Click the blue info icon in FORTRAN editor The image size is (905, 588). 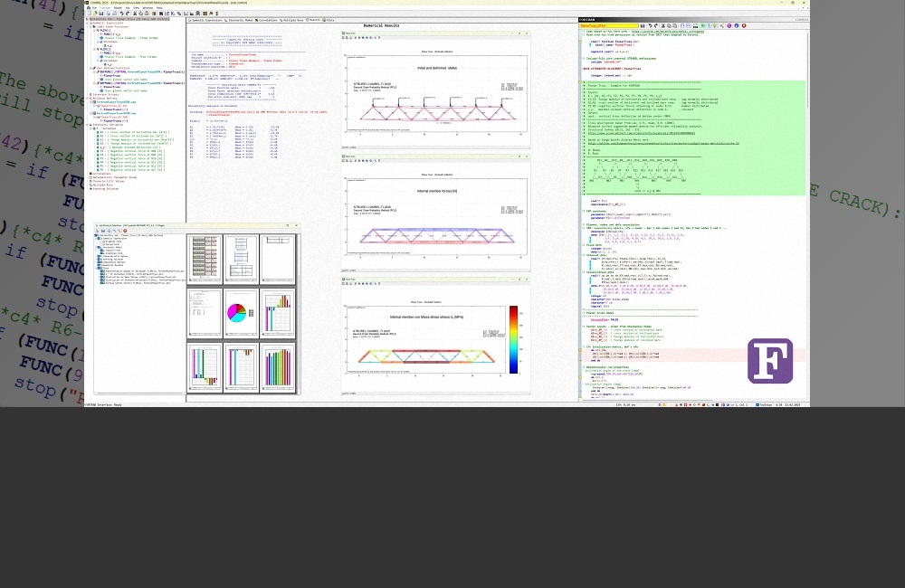(737, 26)
